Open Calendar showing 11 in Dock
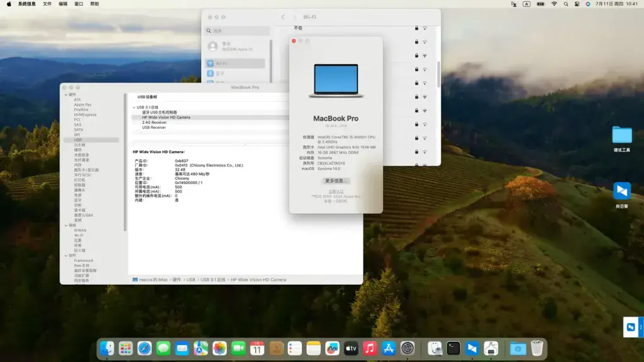 pyautogui.click(x=257, y=348)
